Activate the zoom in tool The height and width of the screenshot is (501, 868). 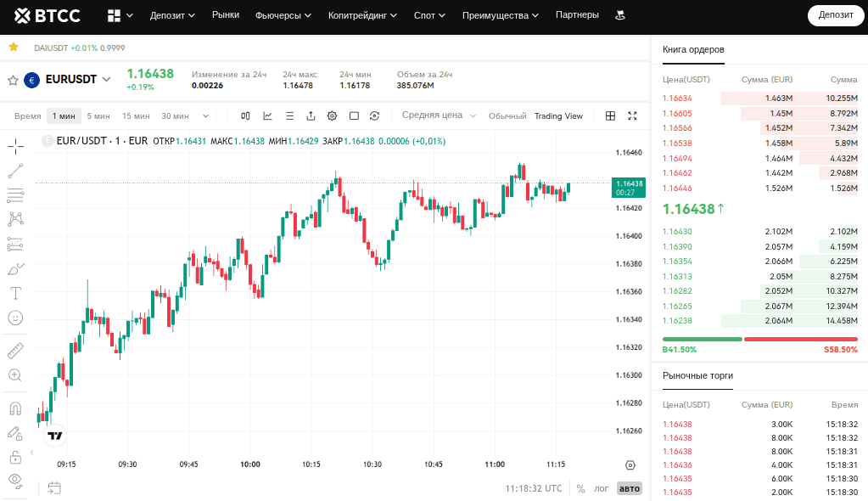pos(15,375)
